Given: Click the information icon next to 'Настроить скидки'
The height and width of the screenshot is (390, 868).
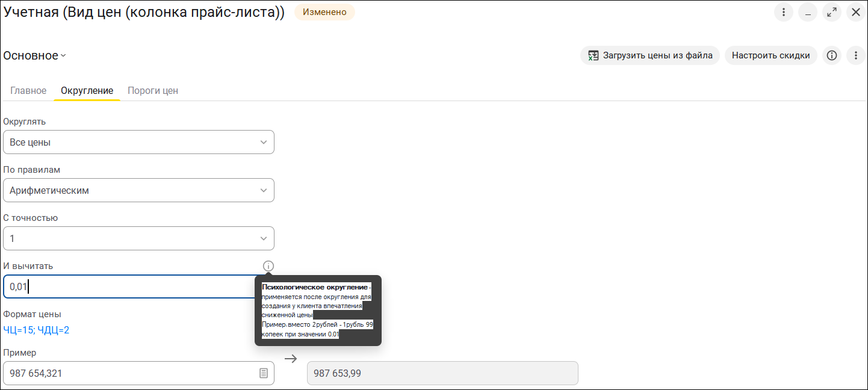Looking at the screenshot, I should [x=832, y=55].
